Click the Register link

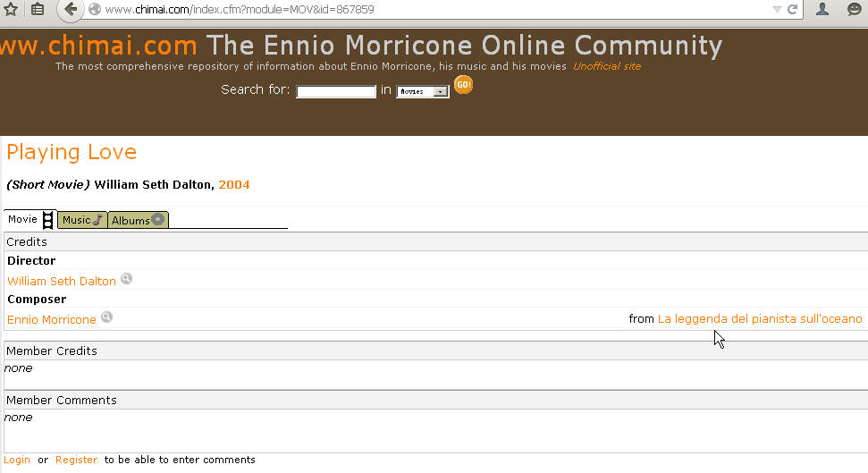coord(76,460)
